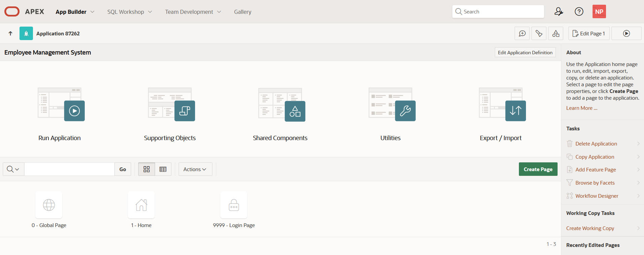Open the Team Development menu
The width and height of the screenshot is (644, 255).
[x=193, y=12]
